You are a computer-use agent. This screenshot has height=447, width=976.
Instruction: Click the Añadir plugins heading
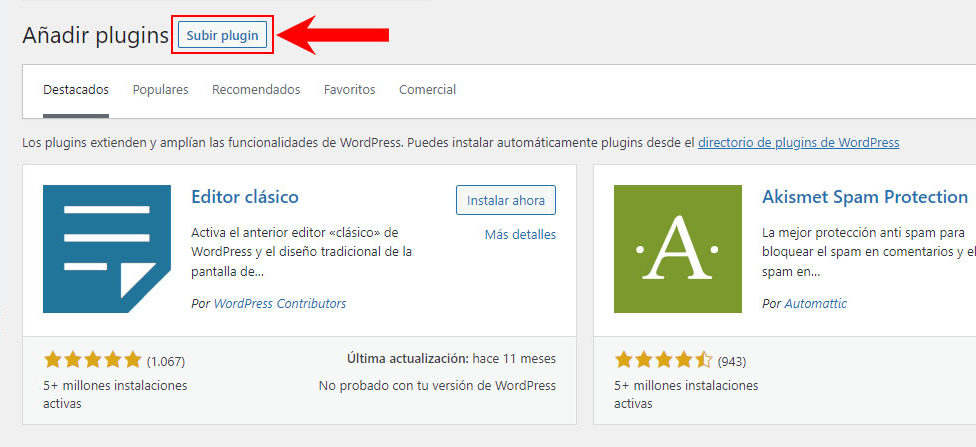coord(96,35)
